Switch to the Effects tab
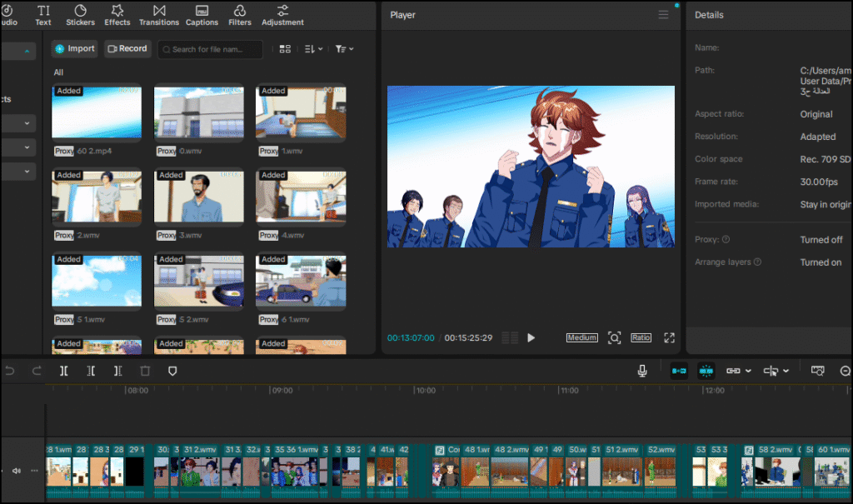 pos(117,15)
